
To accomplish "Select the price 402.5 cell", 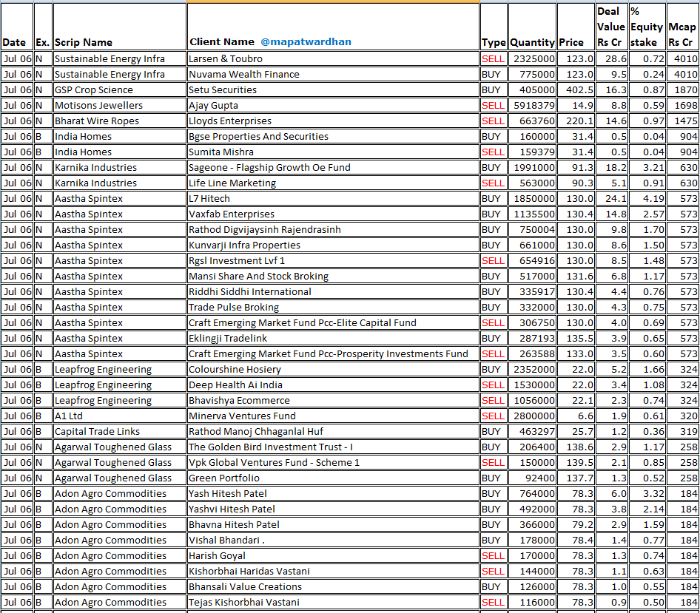I will coord(576,90).
